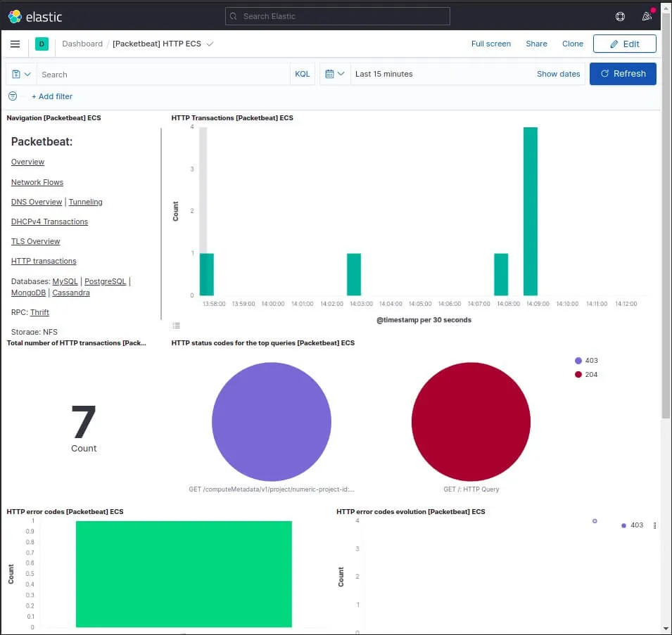This screenshot has width=672, height=635.
Task: Open the hamburger navigation menu
Action: coord(15,44)
